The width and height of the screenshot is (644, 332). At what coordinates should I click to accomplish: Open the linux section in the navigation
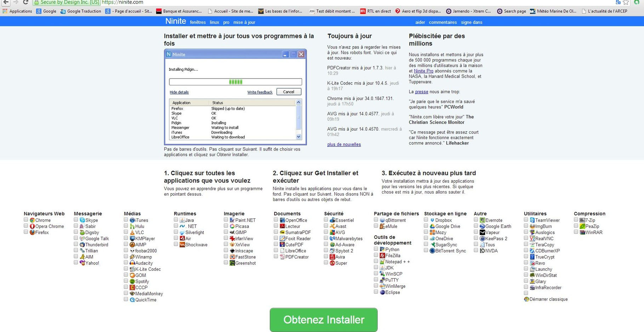point(214,22)
